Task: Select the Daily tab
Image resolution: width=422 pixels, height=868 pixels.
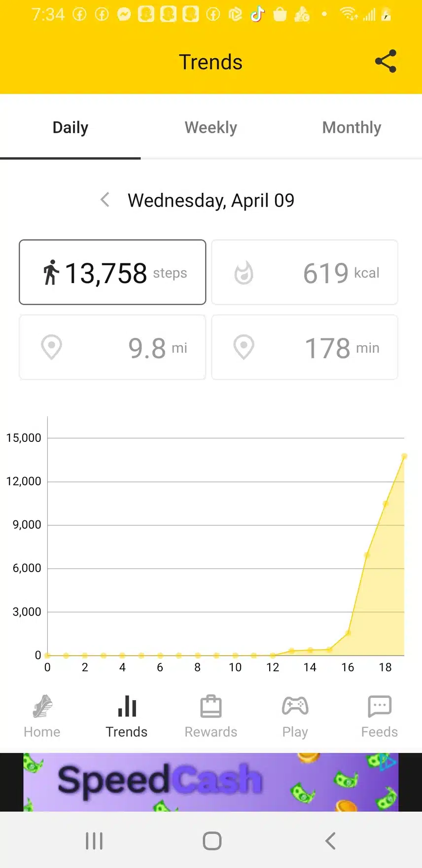Action: pos(70,127)
